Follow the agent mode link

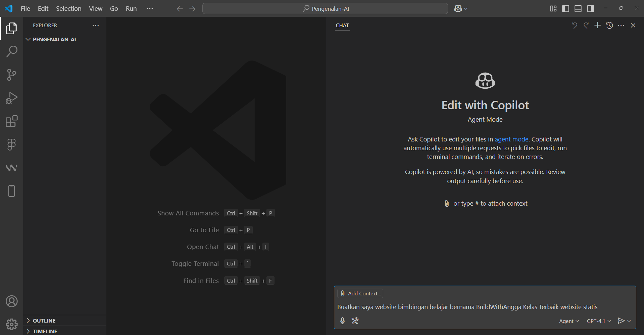511,139
